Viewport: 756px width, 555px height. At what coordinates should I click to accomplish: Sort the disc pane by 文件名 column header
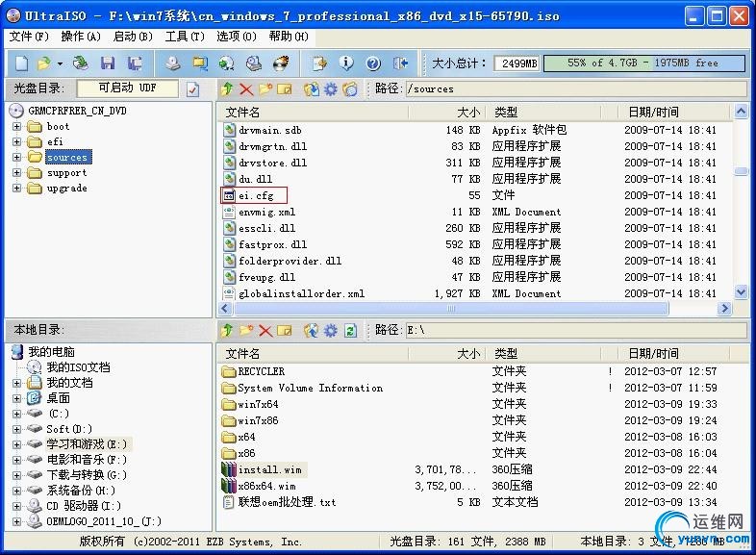point(313,113)
